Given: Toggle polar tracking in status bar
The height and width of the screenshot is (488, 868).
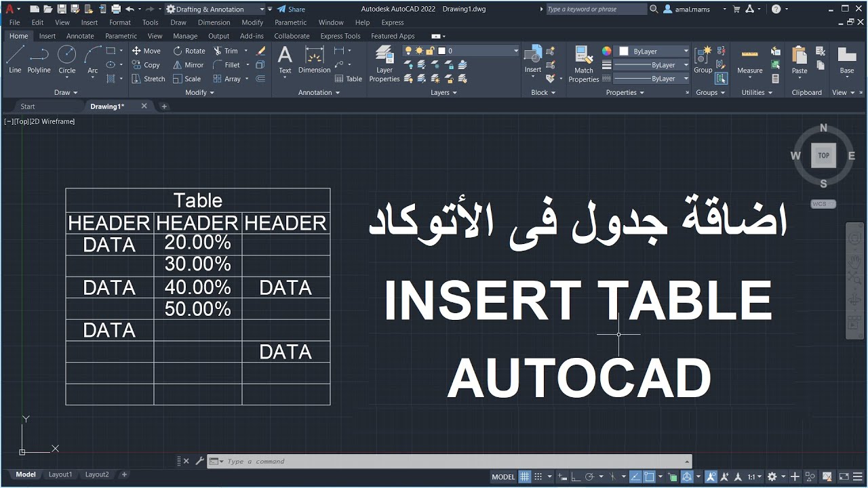Looking at the screenshot, I should [x=589, y=476].
